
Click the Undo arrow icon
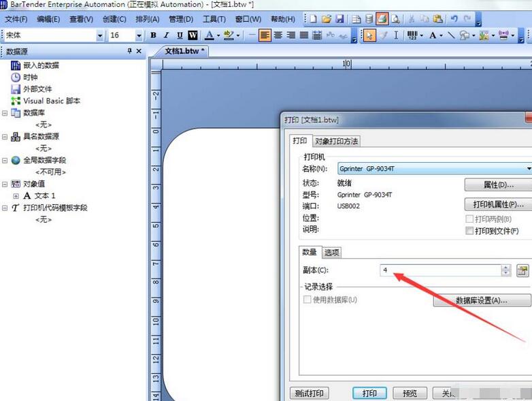[x=454, y=19]
